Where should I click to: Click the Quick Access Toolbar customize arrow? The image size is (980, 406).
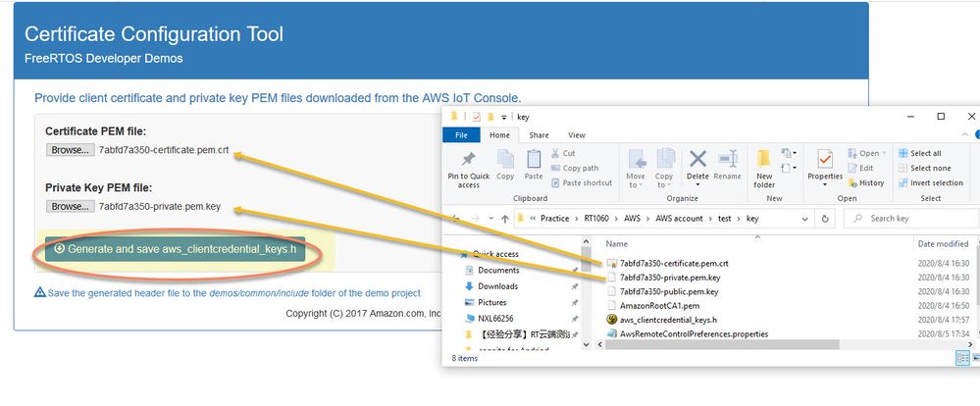504,117
